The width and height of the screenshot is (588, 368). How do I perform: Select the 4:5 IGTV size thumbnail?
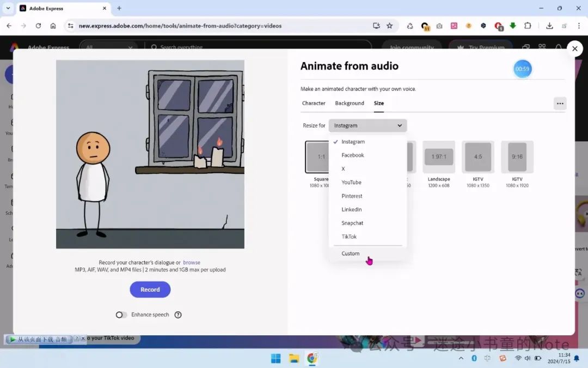[x=478, y=157]
